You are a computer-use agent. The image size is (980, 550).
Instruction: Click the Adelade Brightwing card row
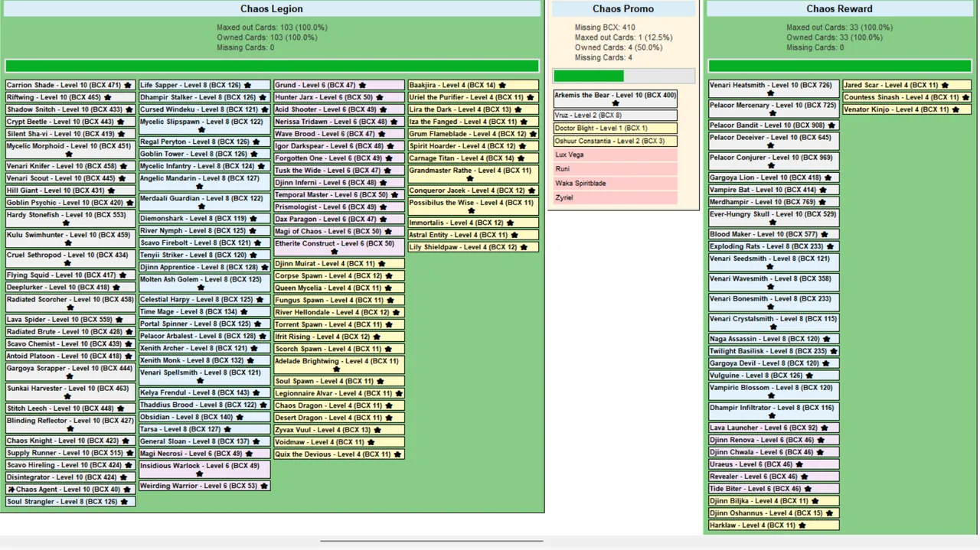339,365
